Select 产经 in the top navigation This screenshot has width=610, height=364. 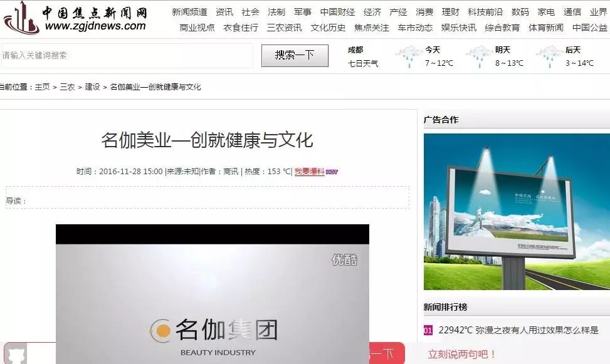pyautogui.click(x=398, y=12)
